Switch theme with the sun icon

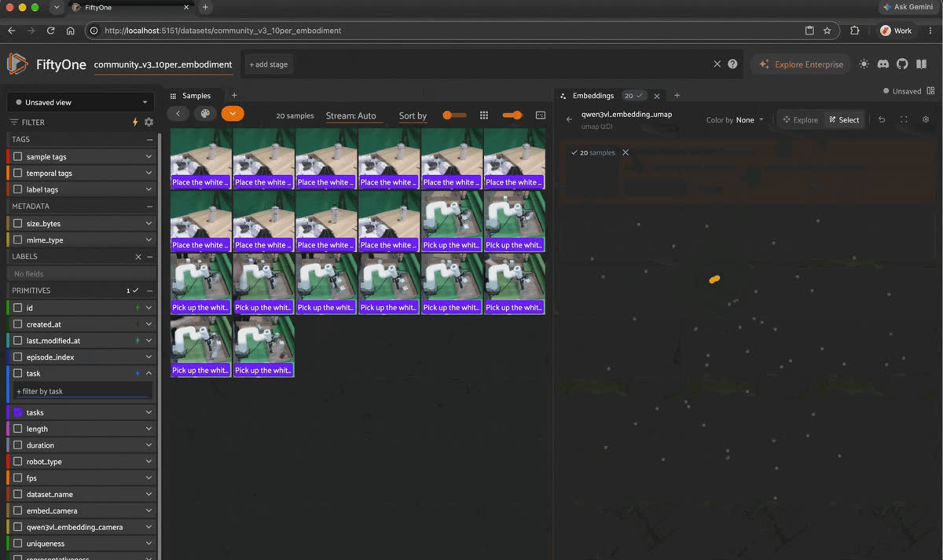(x=864, y=64)
